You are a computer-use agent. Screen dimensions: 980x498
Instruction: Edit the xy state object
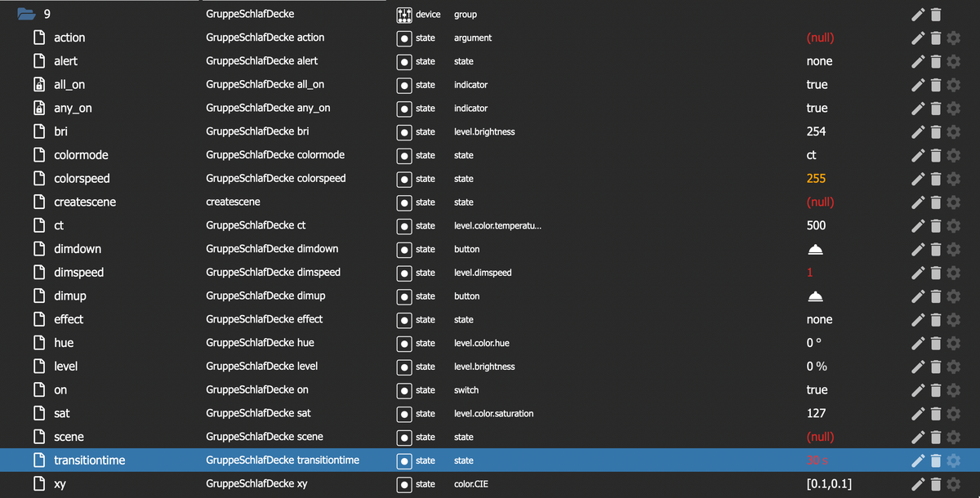(919, 484)
